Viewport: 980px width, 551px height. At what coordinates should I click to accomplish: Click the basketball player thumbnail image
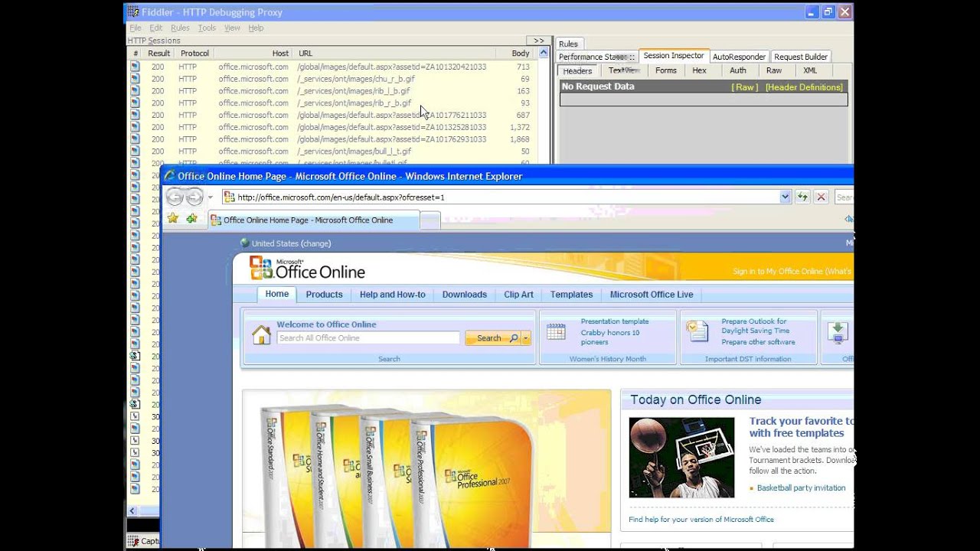point(681,458)
